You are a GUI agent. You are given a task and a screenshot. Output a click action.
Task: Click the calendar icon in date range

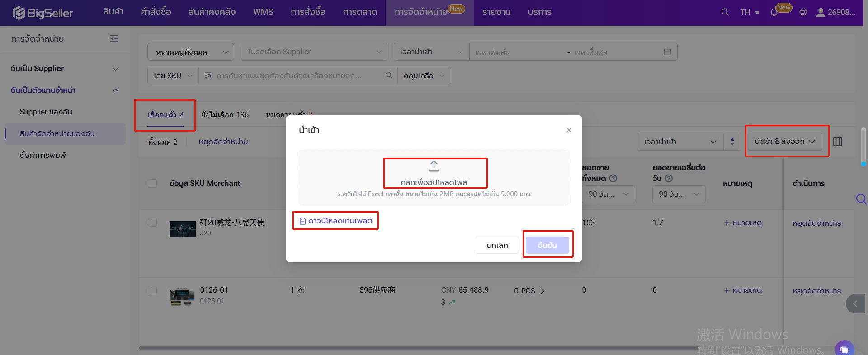click(667, 52)
